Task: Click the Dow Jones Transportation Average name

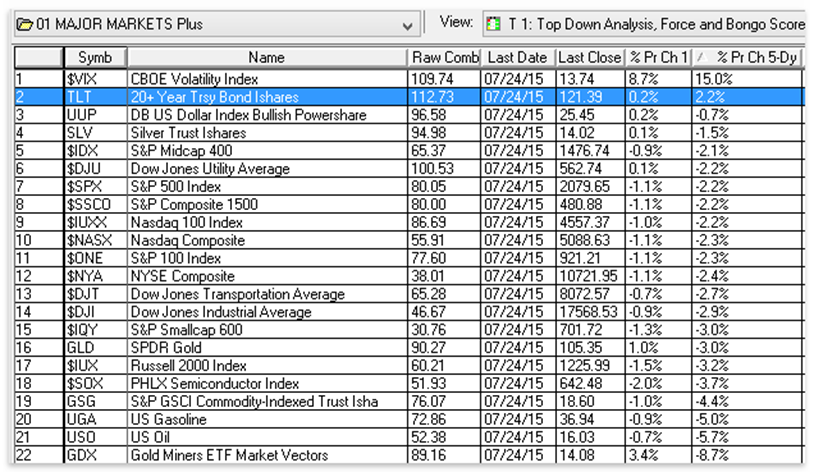Action: coord(237,294)
